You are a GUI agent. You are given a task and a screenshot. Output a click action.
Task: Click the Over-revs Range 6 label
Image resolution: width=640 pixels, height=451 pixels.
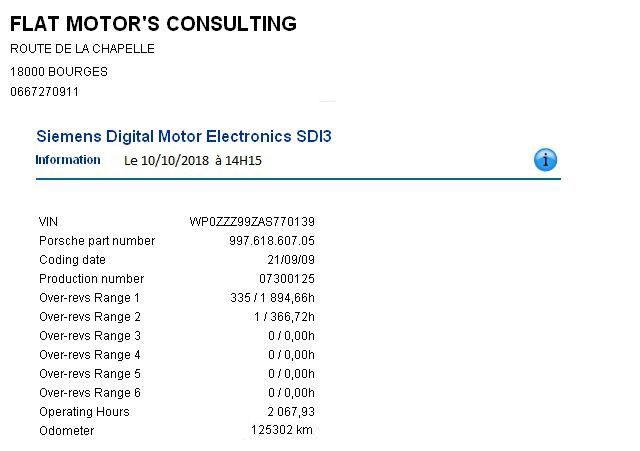coord(90,393)
